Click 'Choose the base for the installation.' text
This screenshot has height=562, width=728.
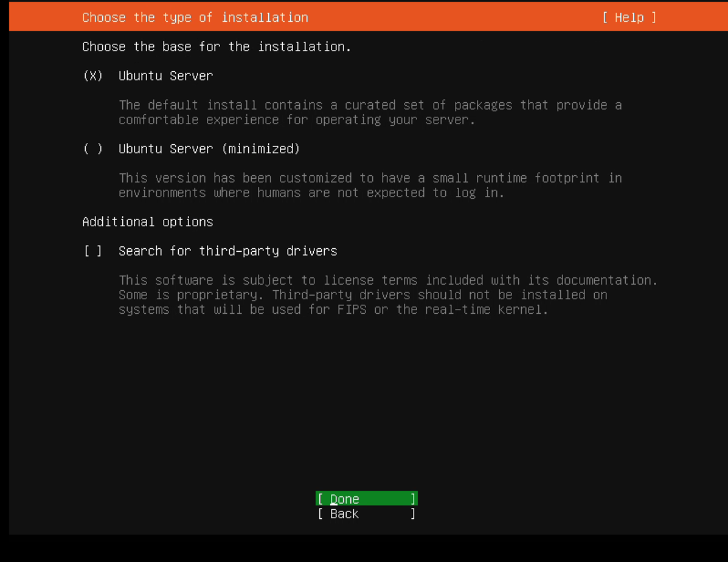(x=217, y=46)
